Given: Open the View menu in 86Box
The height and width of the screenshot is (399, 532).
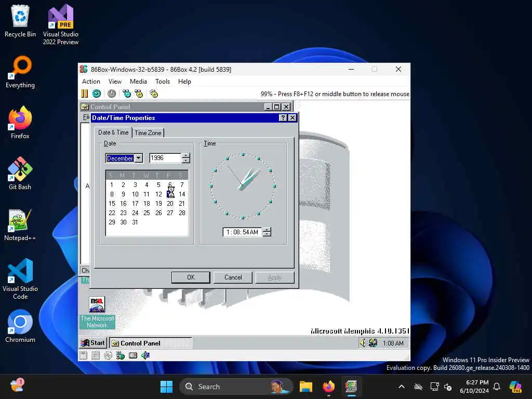Looking at the screenshot, I should (x=115, y=82).
